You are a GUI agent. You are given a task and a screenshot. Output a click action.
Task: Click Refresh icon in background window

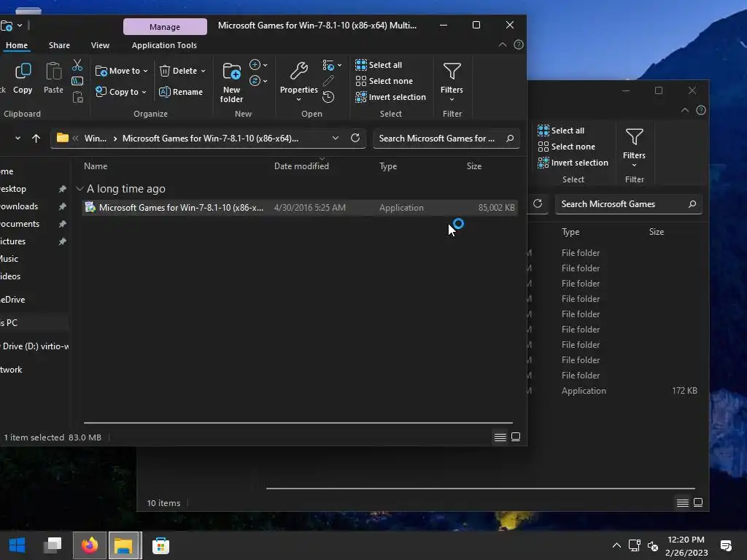(538, 204)
